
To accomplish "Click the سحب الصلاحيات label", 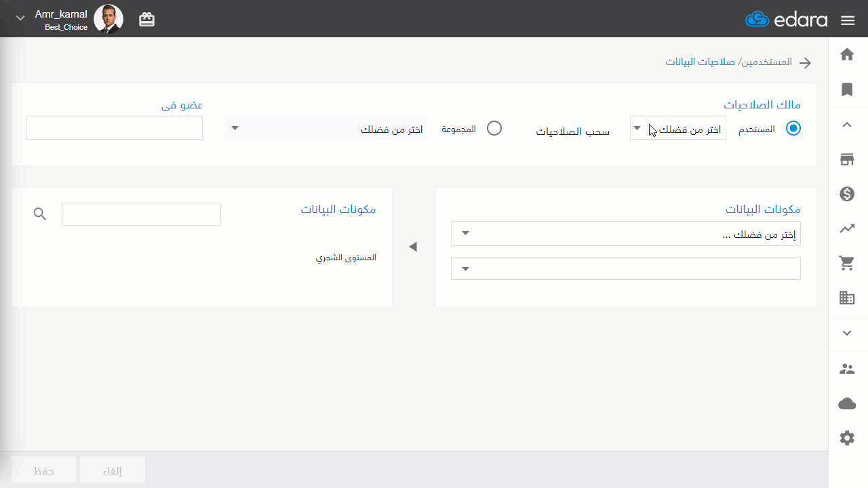I will click(573, 131).
